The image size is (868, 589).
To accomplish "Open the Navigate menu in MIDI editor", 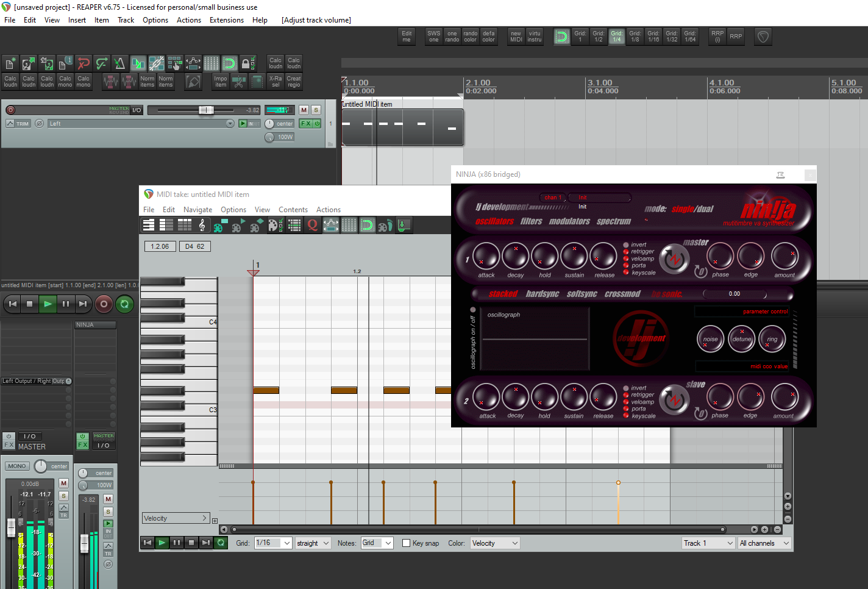I will coord(198,210).
